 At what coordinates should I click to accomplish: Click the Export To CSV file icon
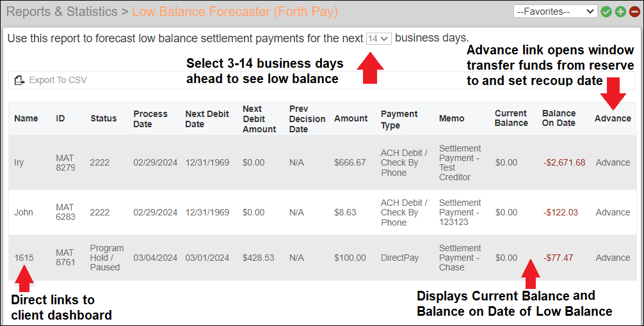(x=19, y=80)
